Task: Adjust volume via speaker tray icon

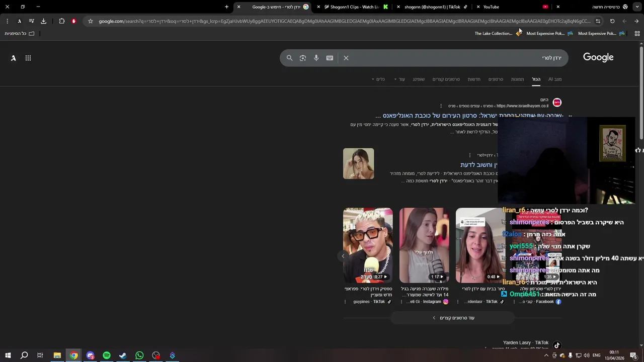Action: pos(586,355)
